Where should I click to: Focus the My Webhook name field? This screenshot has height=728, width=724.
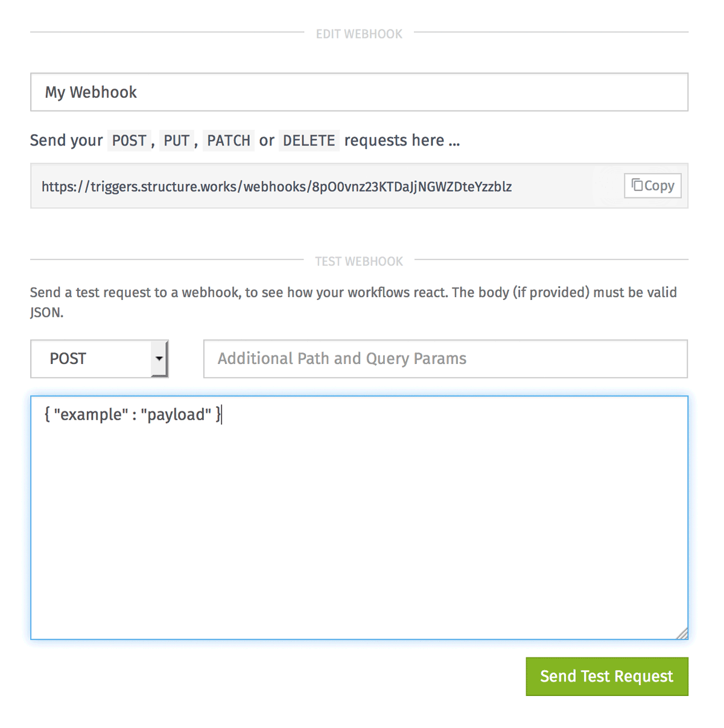pyautogui.click(x=359, y=92)
